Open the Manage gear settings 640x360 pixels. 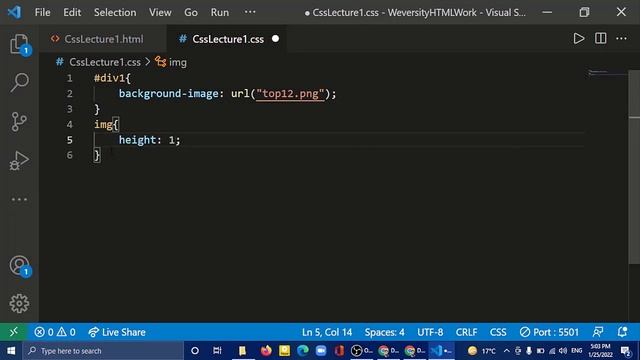(19, 304)
